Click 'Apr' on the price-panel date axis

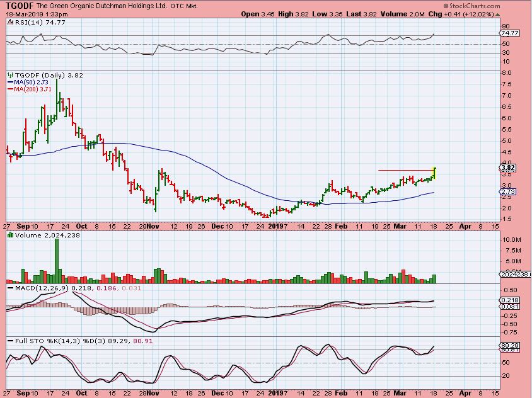465,226
